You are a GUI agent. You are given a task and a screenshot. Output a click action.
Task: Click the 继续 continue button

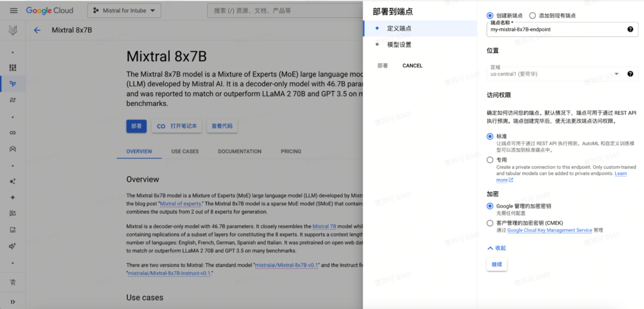point(497,265)
